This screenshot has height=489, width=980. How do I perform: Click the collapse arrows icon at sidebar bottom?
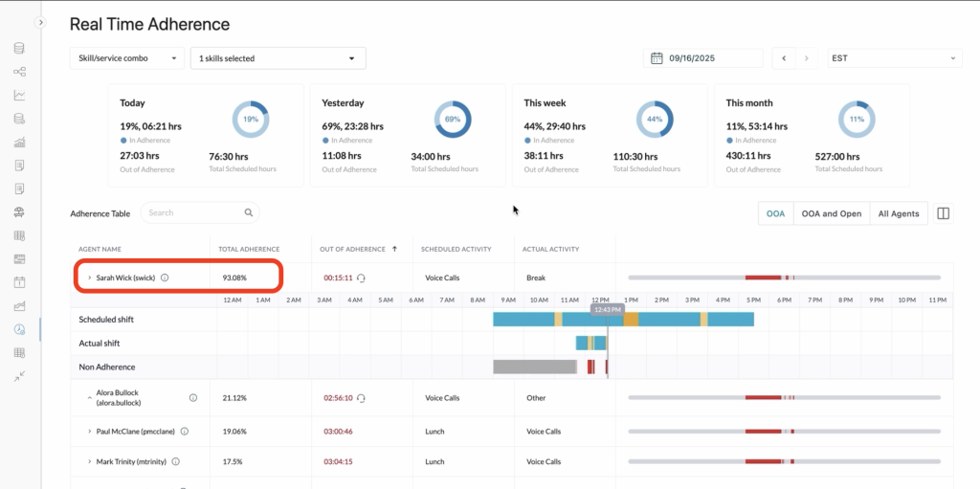click(19, 376)
